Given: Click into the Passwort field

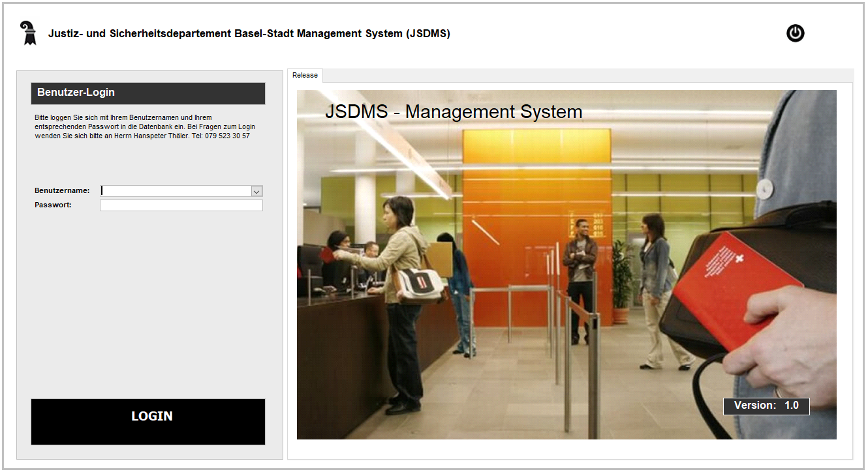Looking at the screenshot, I should pyautogui.click(x=181, y=205).
